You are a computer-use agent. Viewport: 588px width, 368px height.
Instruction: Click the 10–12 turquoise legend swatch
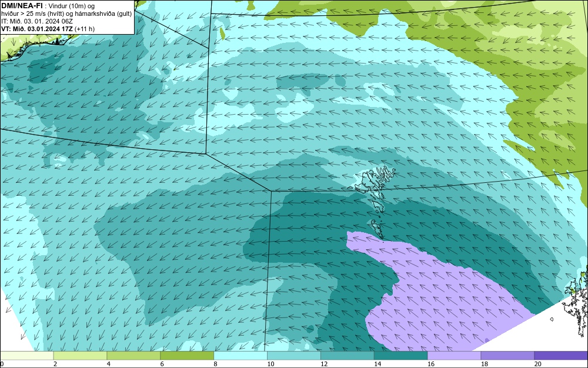click(294, 356)
